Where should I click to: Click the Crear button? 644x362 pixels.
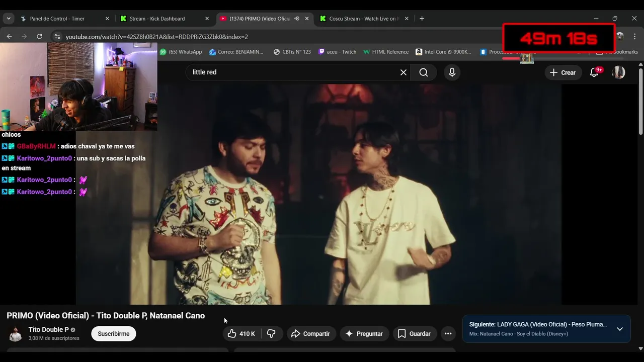(563, 72)
